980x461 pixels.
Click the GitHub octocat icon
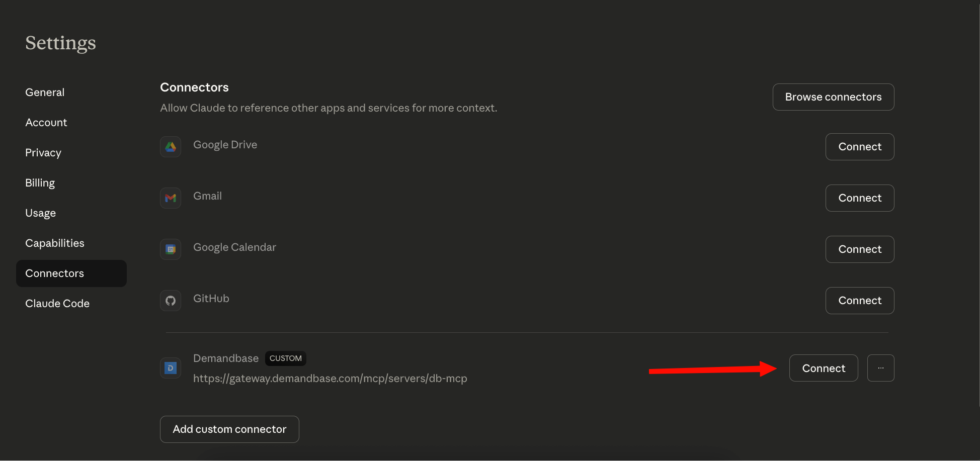(171, 301)
